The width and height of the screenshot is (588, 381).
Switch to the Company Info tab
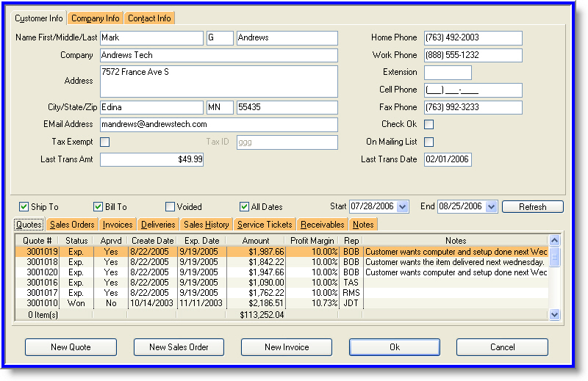(96, 18)
